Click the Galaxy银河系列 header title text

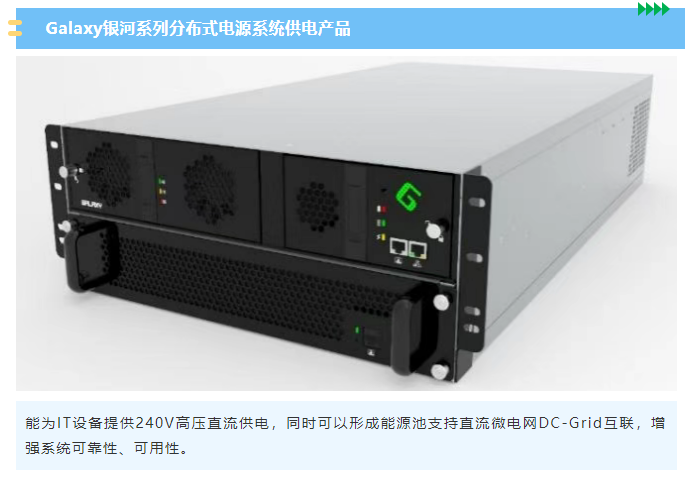coord(198,29)
